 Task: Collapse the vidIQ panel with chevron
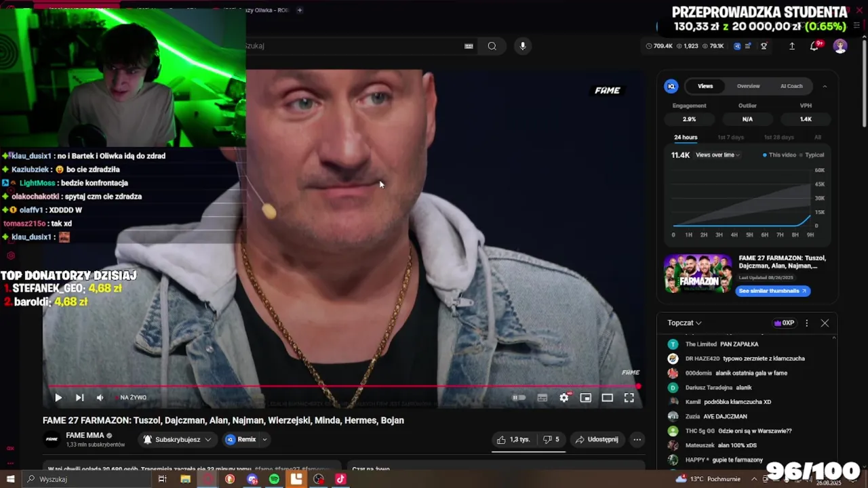click(825, 86)
